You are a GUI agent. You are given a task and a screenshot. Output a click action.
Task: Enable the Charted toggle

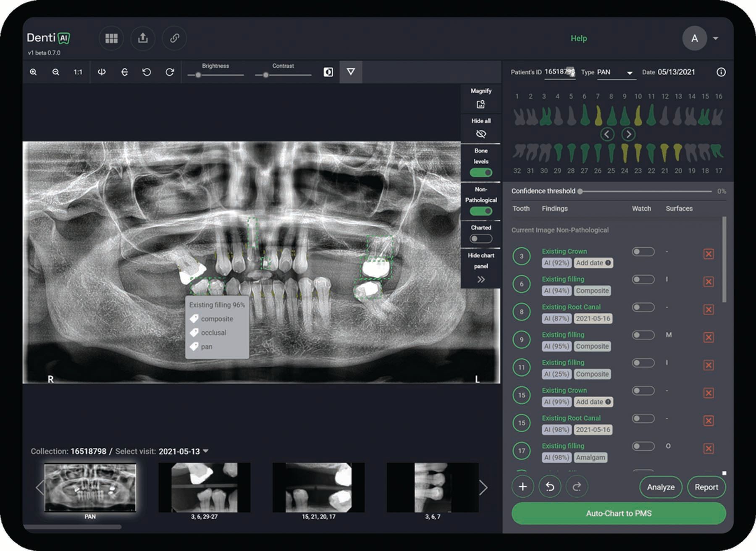(x=481, y=239)
